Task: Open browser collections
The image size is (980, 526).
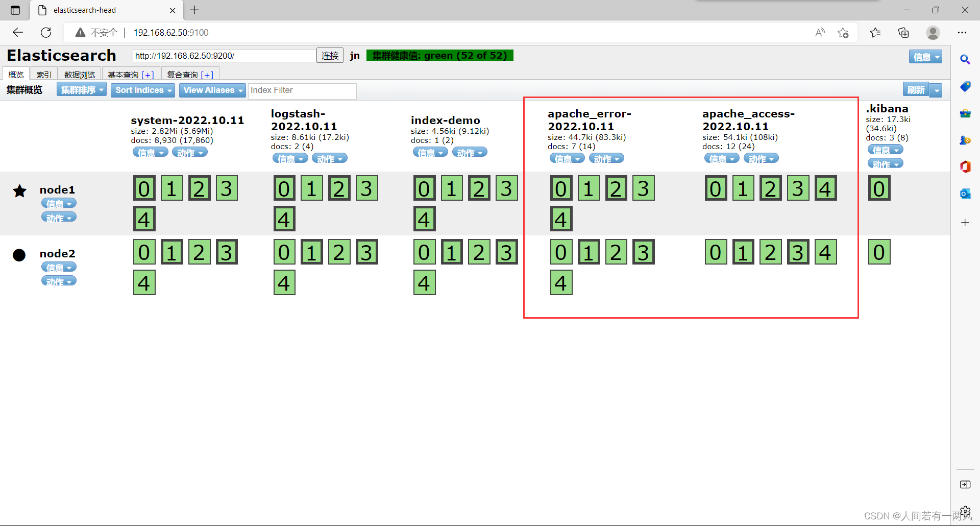Action: (903, 33)
